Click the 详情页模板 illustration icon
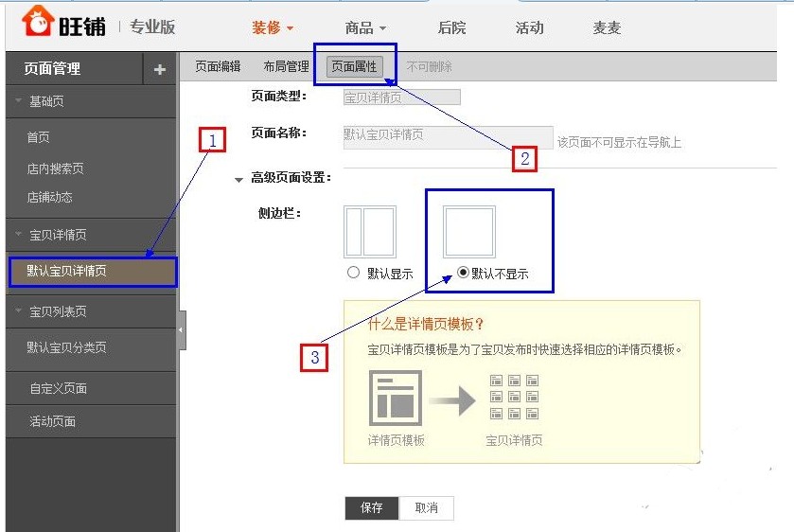The width and height of the screenshot is (794, 532). (x=396, y=397)
